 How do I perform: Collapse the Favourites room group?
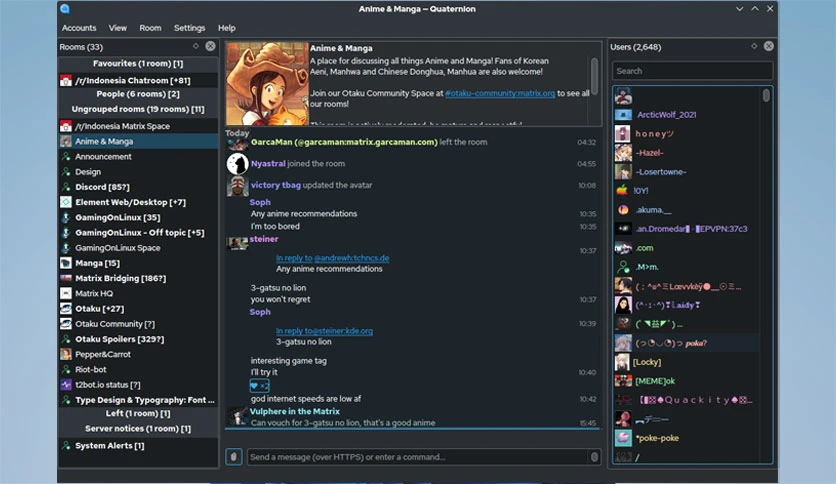click(x=138, y=63)
